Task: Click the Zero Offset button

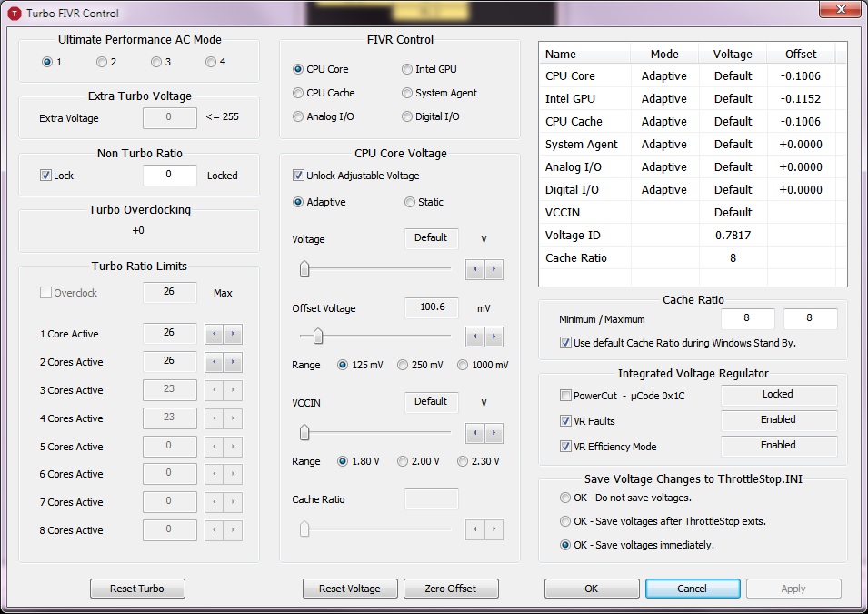Action: (450, 589)
